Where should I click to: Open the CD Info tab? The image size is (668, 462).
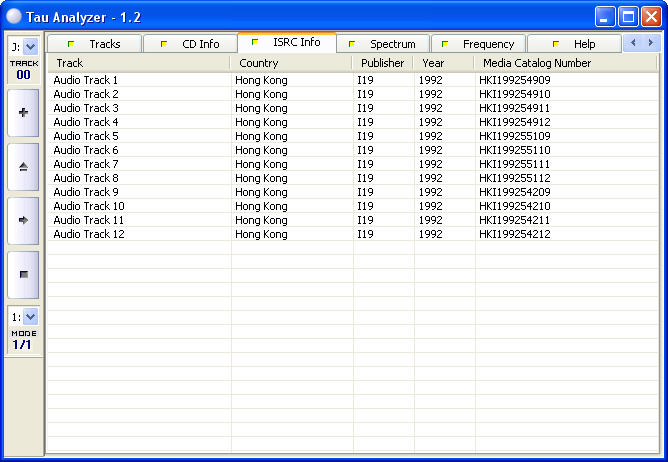tap(190, 44)
